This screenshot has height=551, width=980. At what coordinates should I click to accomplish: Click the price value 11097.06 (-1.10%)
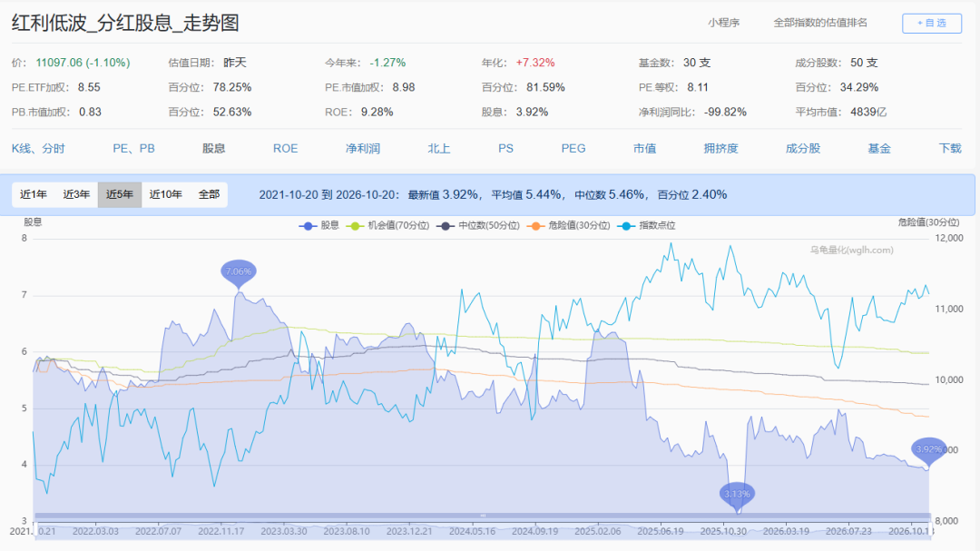tap(83, 63)
